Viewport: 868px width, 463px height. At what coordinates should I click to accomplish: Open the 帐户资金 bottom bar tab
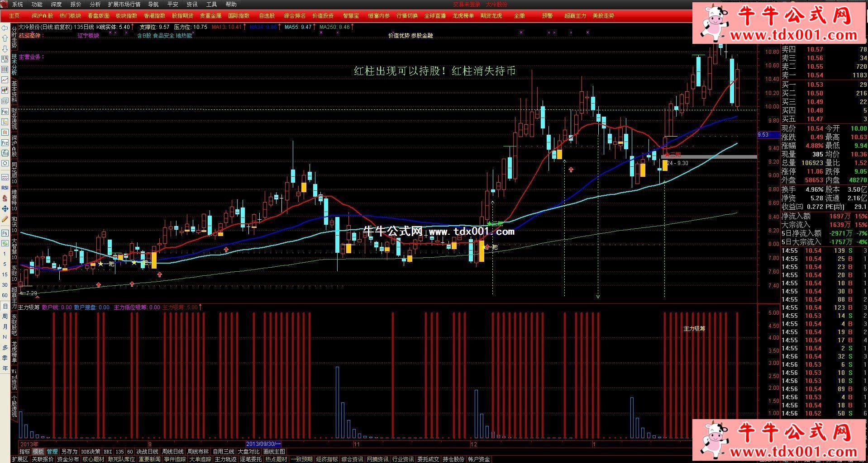(479, 459)
